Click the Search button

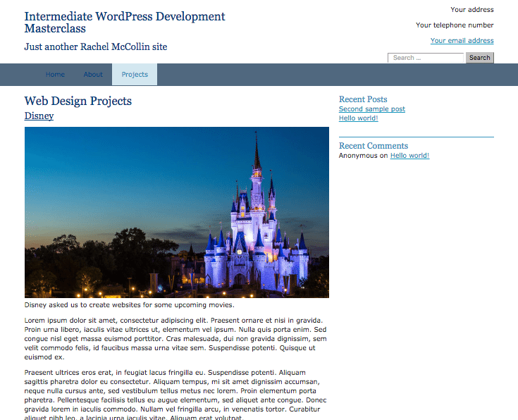coord(479,58)
